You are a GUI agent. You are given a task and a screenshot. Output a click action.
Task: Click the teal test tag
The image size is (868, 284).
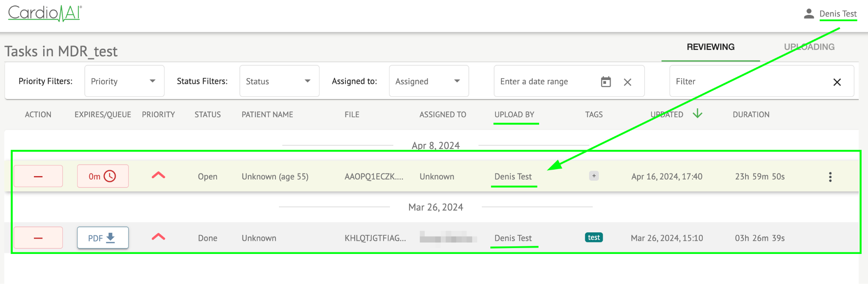594,237
